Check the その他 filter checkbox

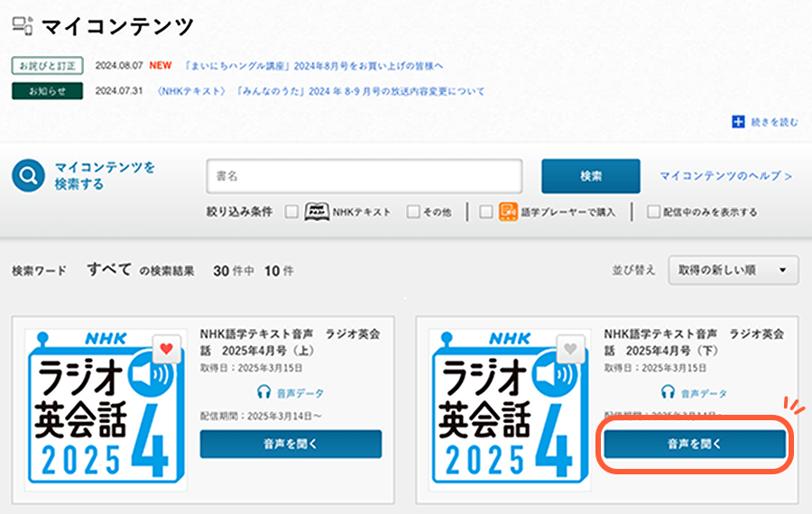pyautogui.click(x=412, y=211)
